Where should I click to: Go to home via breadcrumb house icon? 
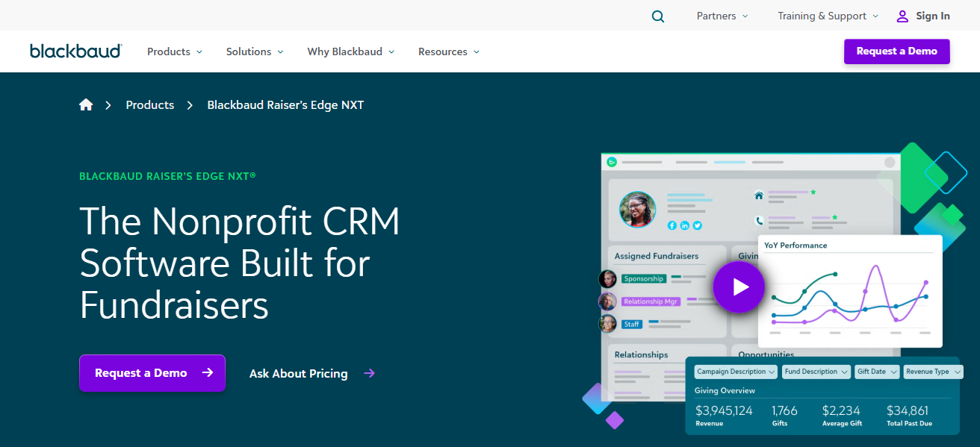[86, 105]
